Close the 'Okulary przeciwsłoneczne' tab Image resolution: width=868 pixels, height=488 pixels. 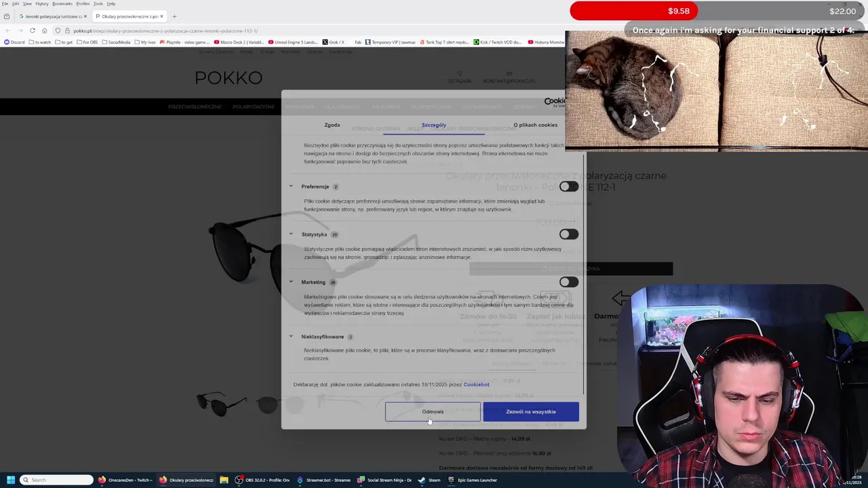[161, 16]
